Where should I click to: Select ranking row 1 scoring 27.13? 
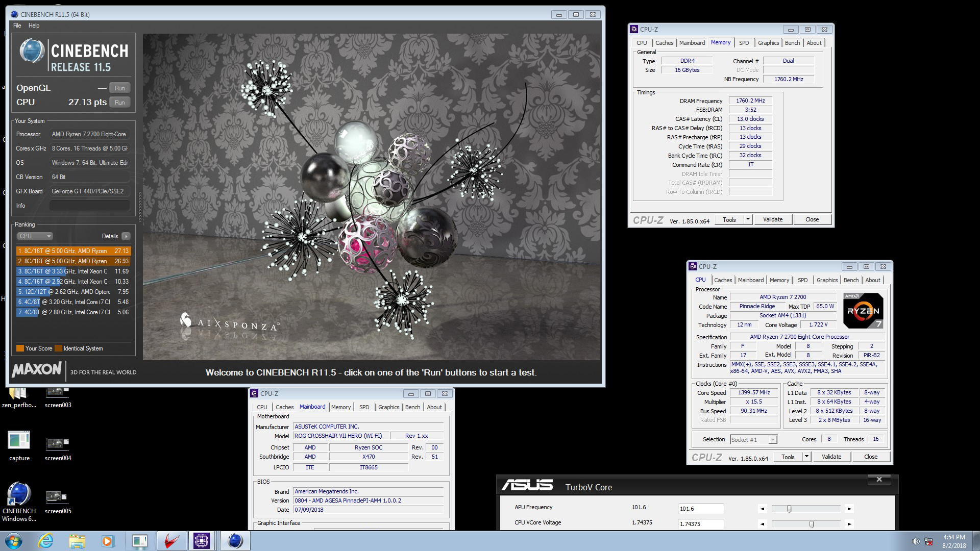click(x=73, y=251)
